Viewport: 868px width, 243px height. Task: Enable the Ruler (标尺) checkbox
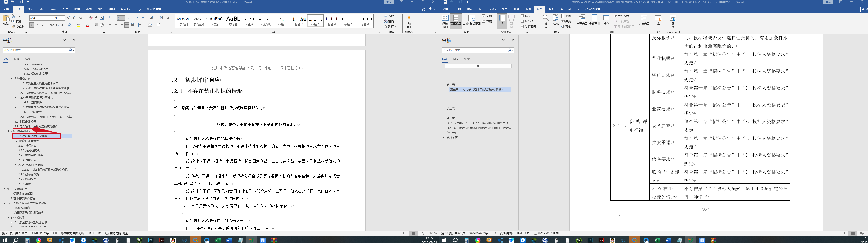coord(522,16)
